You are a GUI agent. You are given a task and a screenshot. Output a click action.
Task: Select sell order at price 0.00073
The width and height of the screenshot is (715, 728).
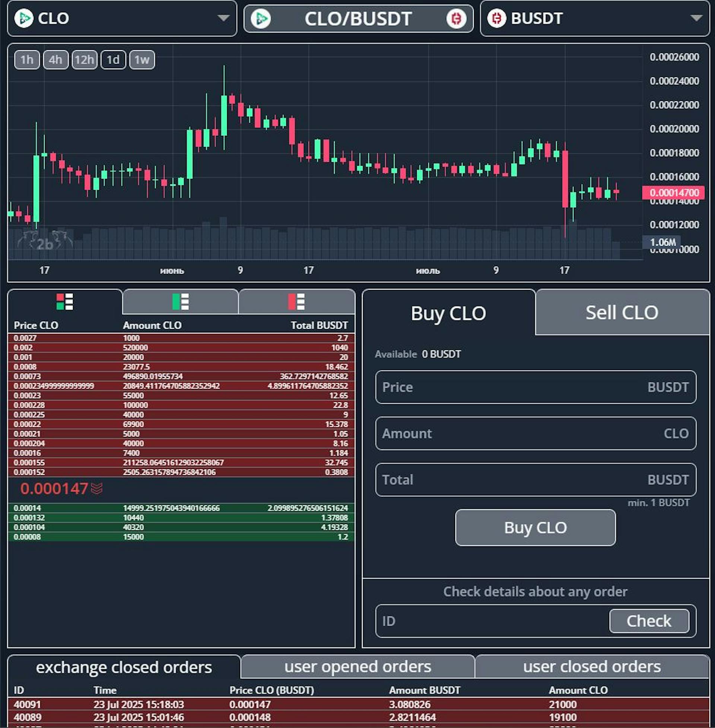[x=181, y=376]
